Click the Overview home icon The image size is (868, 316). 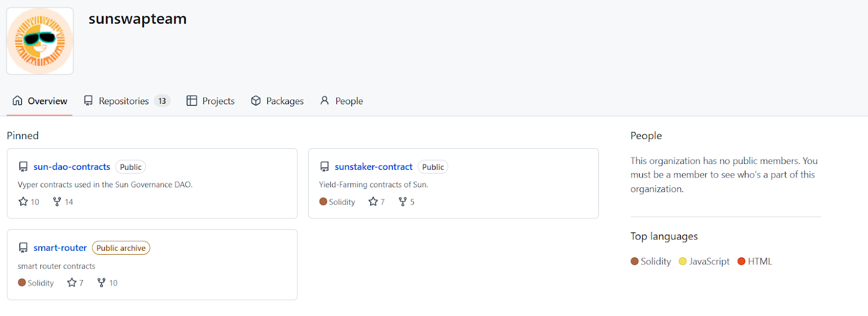17,100
